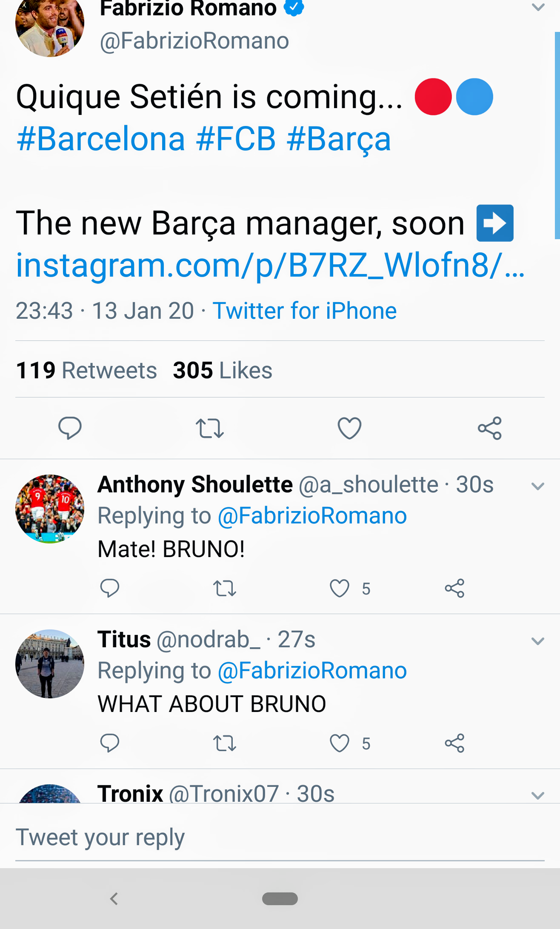Share Anthony Shoulette's reply
The width and height of the screenshot is (560, 929).
(454, 589)
